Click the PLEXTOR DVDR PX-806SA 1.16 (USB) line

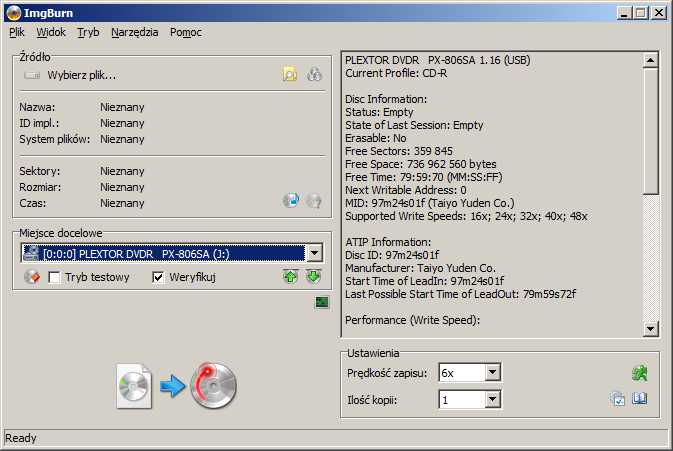tap(438, 60)
